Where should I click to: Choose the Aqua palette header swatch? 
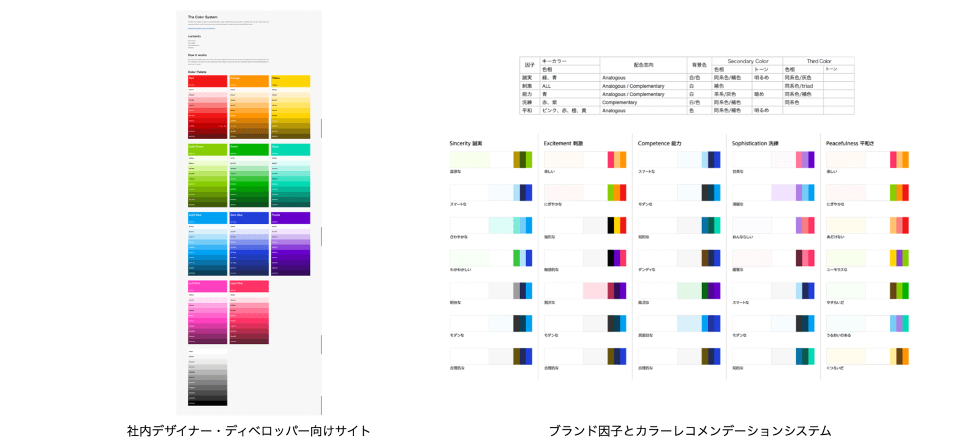point(290,150)
